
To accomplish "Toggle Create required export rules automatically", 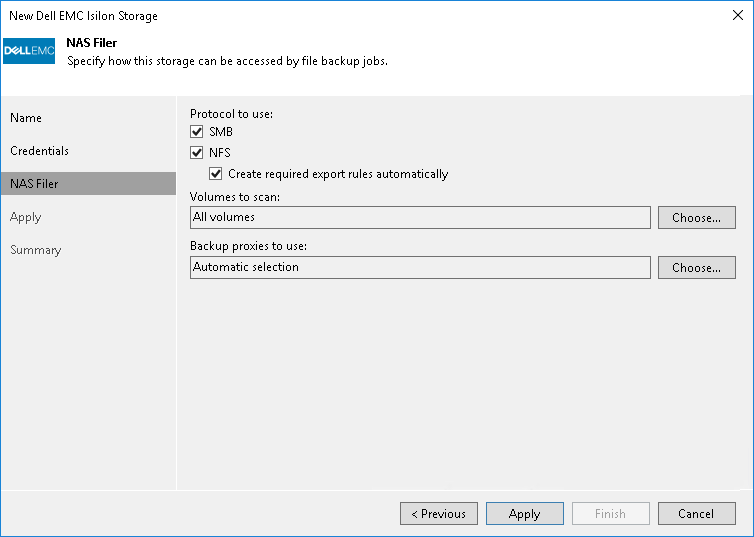I will (x=216, y=174).
